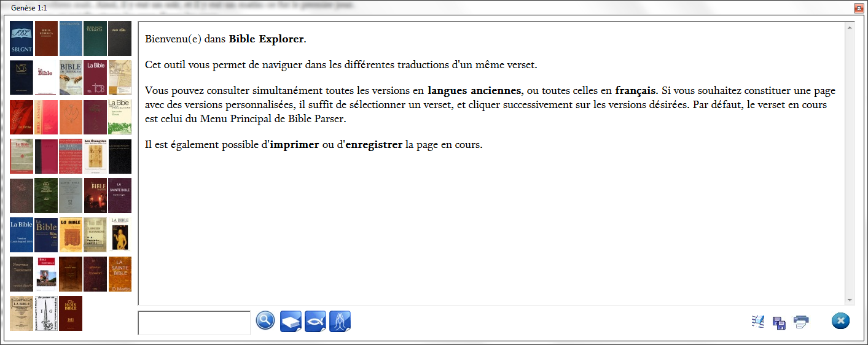Select Le Nouveau Testament dark red cover
Viewport: 868px width, 345px height.
pyautogui.click(x=95, y=274)
